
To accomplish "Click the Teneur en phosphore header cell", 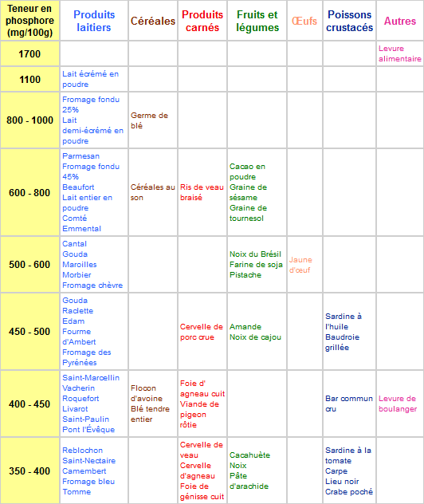I will (x=29, y=21).
